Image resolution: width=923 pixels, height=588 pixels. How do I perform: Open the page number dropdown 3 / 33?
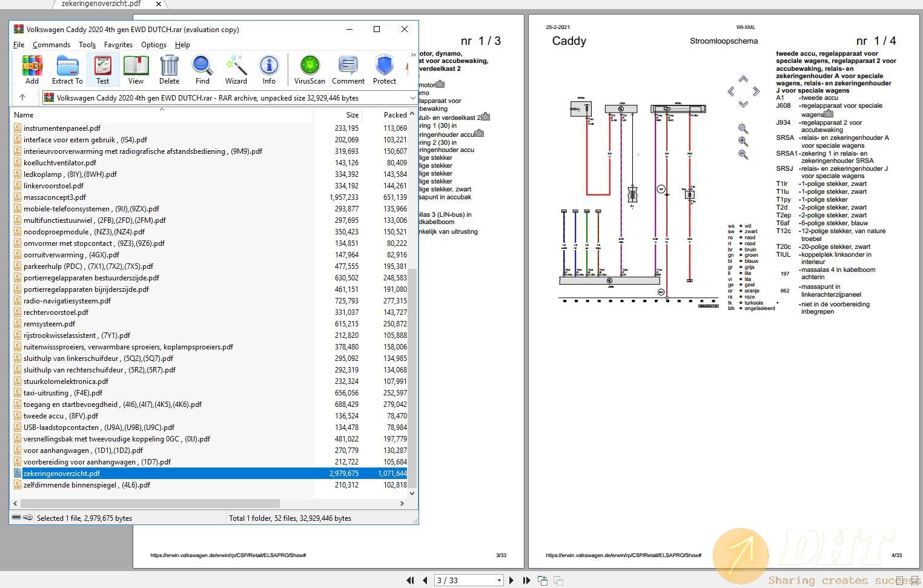[499, 580]
